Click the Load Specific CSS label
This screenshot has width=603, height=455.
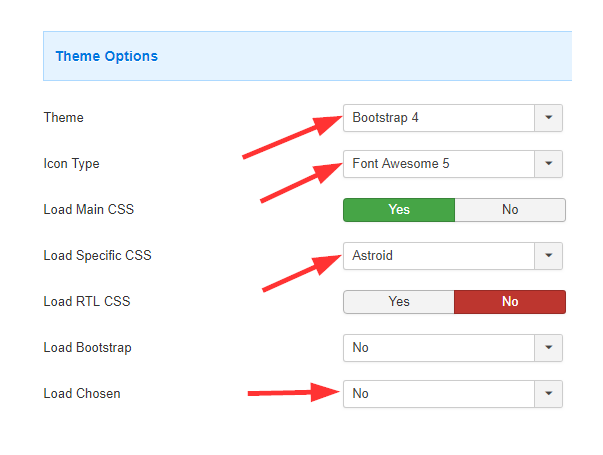[97, 255]
